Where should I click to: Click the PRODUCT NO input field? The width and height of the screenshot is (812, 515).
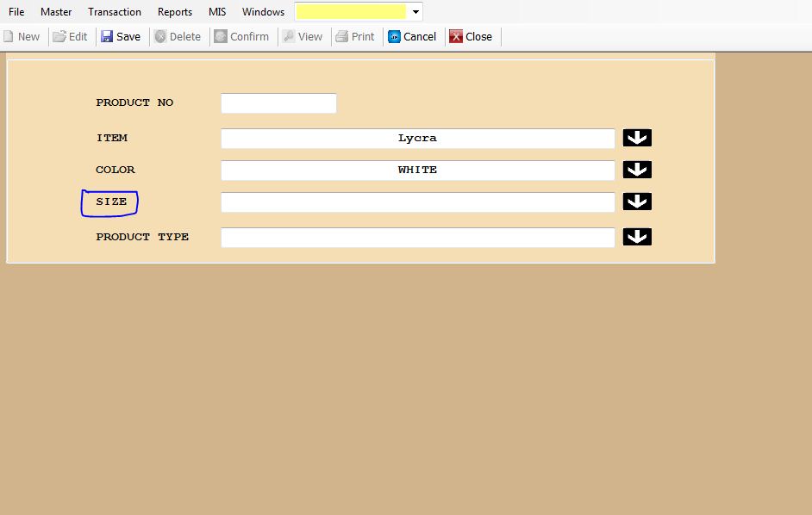pos(278,103)
